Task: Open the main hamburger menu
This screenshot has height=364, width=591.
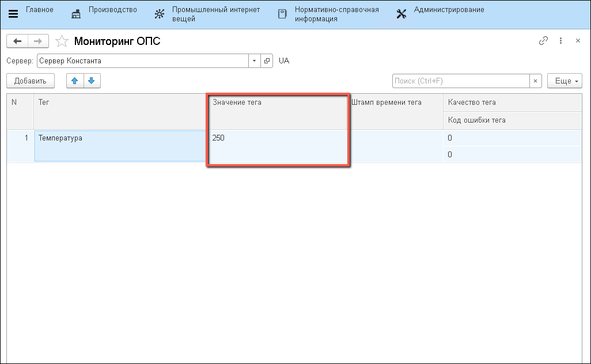Action: pyautogui.click(x=13, y=14)
